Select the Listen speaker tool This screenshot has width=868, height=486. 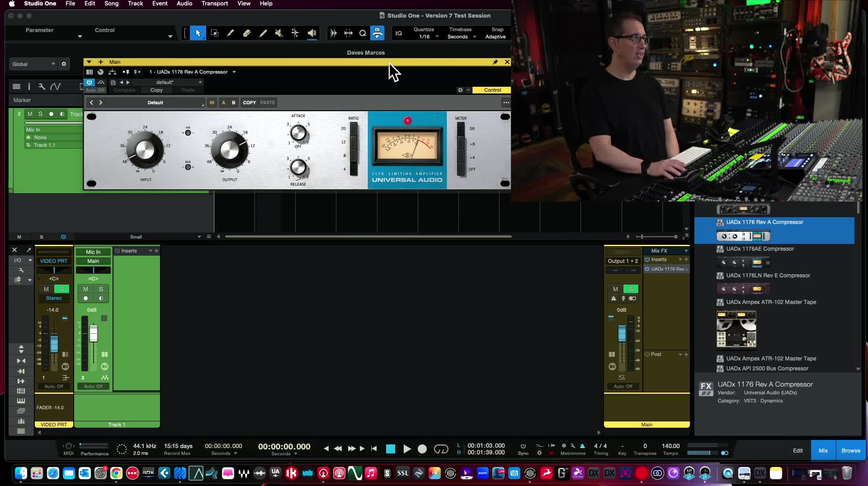(312, 33)
